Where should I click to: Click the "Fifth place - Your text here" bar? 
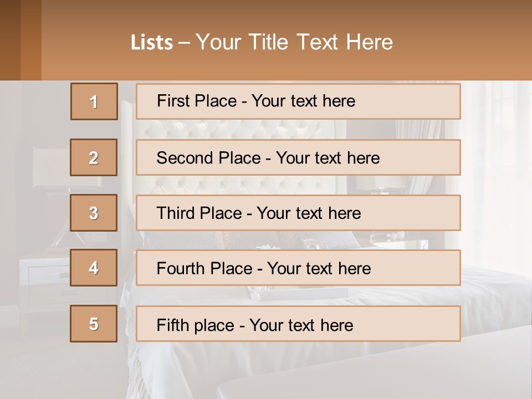click(x=298, y=324)
